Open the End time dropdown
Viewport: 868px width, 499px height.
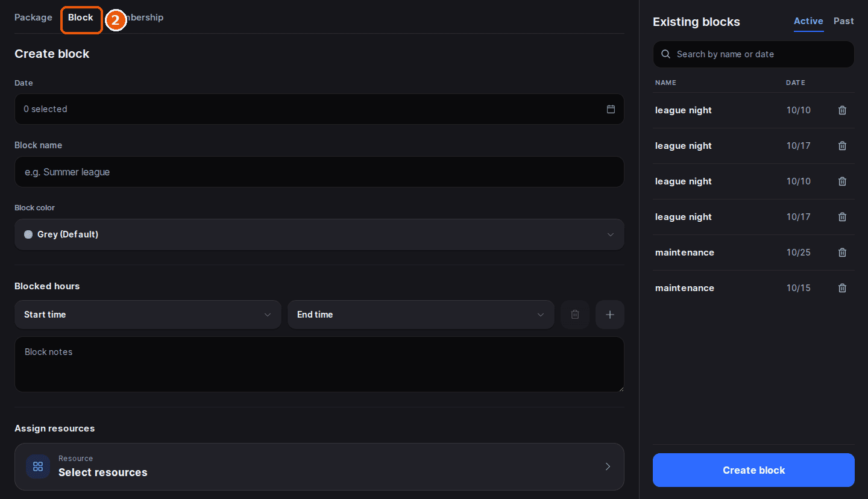(x=421, y=315)
